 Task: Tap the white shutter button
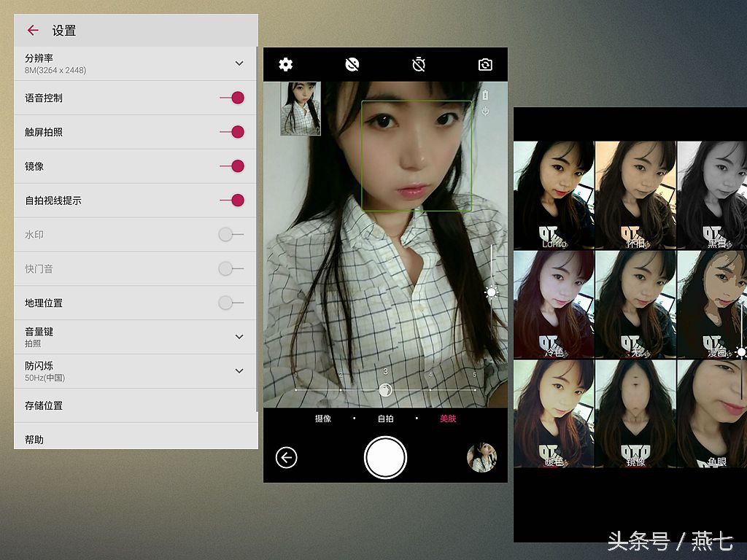coord(385,458)
